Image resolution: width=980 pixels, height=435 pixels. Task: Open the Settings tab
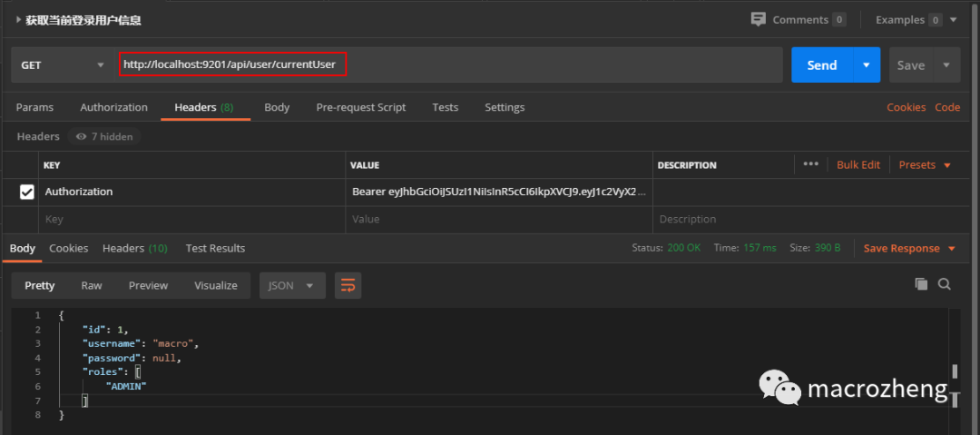(x=505, y=107)
